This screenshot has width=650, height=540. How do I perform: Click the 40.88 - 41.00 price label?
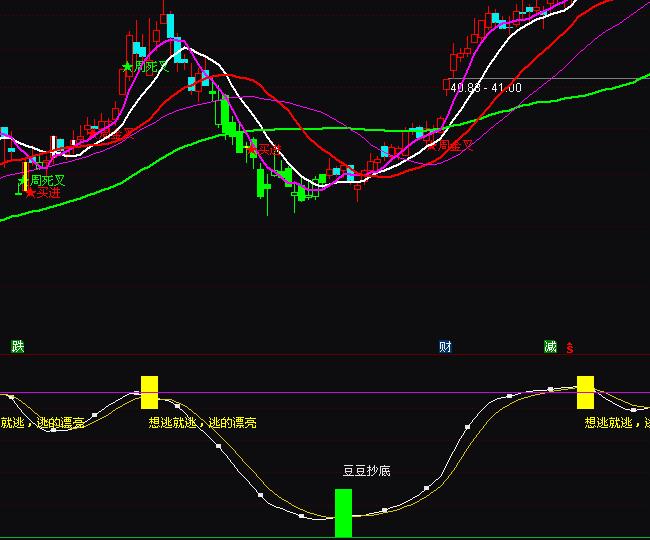[x=486, y=88]
